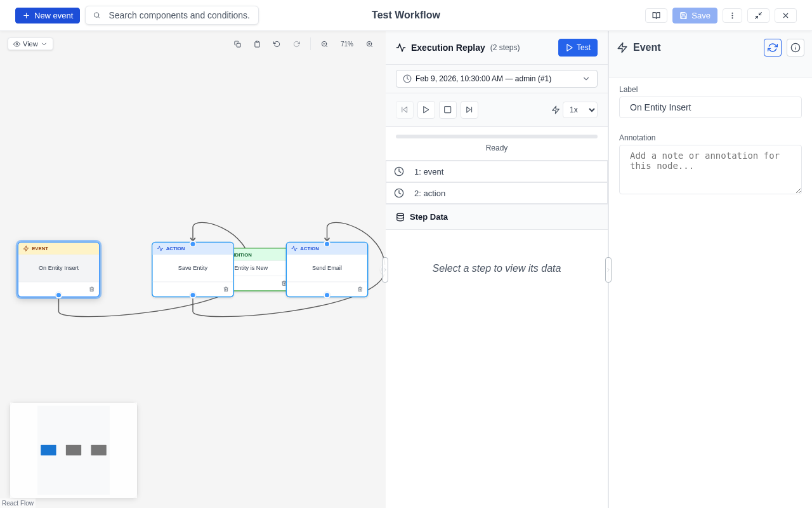Open the three-dot overflow menu in the header

coord(732,15)
